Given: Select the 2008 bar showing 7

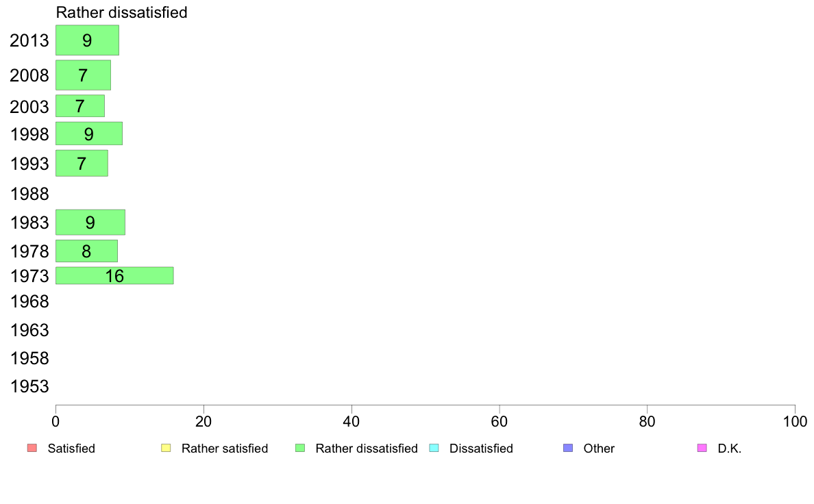Looking at the screenshot, I should 83,75.
